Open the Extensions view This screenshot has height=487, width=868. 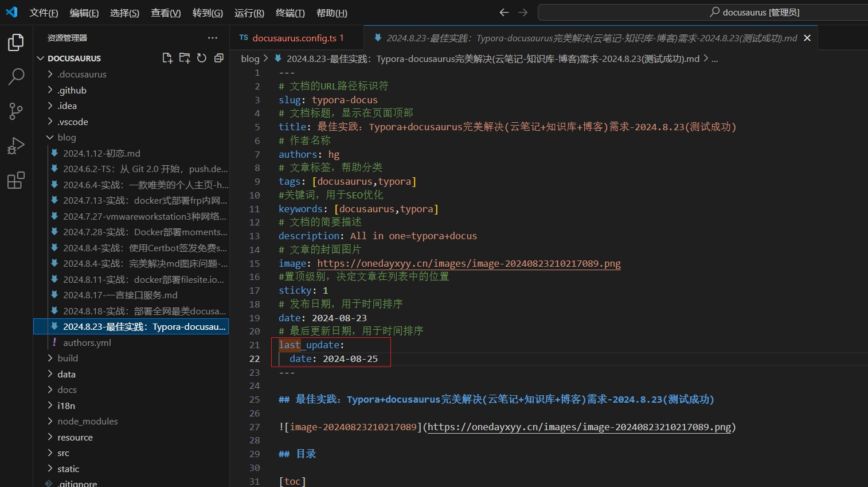16,180
